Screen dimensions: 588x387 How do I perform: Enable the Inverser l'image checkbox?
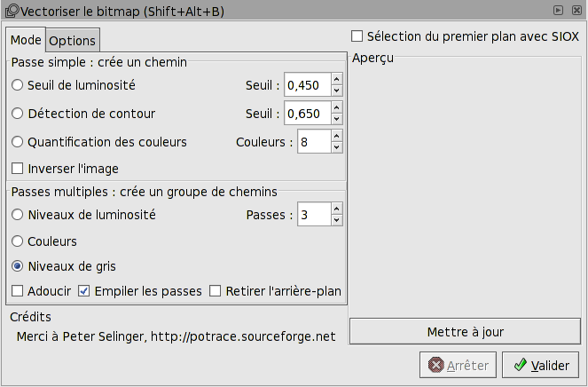pyautogui.click(x=18, y=169)
